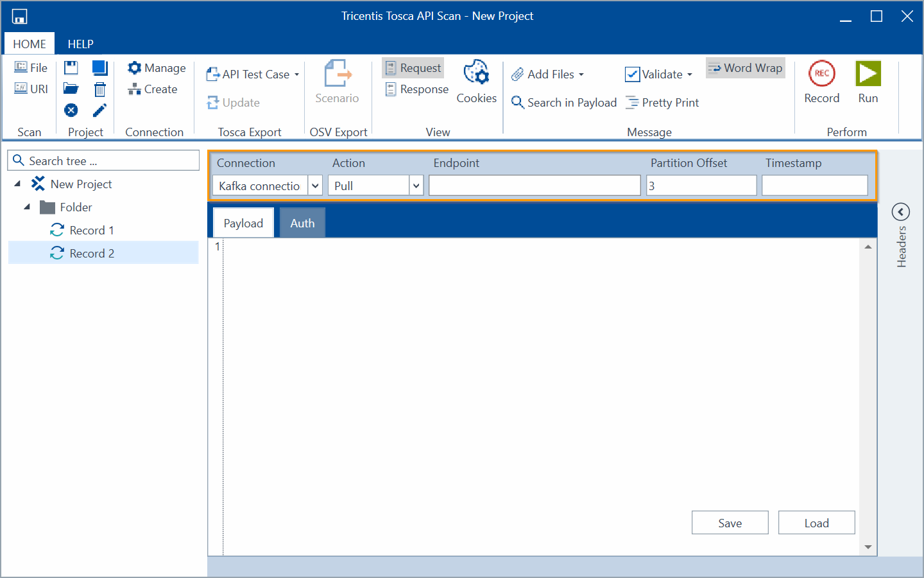Open the HELP ribbon tab
This screenshot has height=578, width=924.
pyautogui.click(x=81, y=44)
